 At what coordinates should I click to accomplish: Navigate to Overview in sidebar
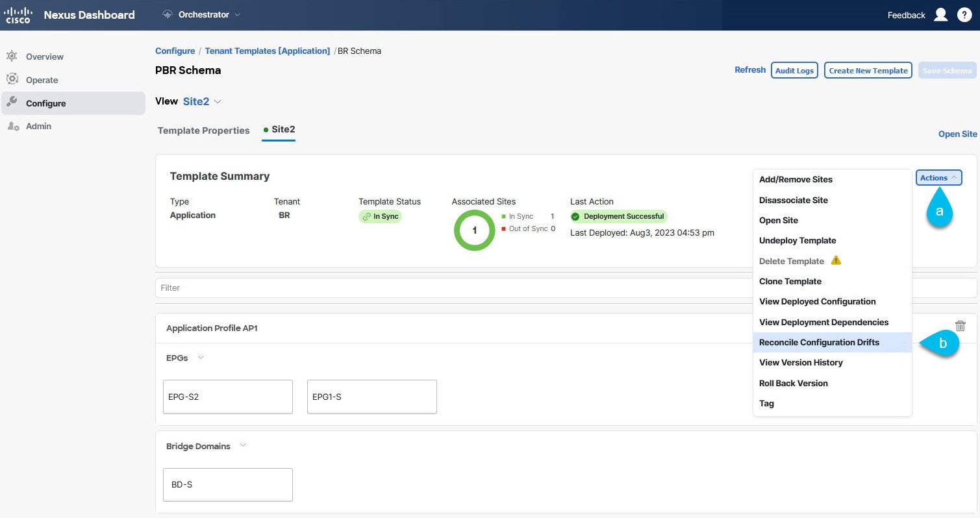pos(45,56)
